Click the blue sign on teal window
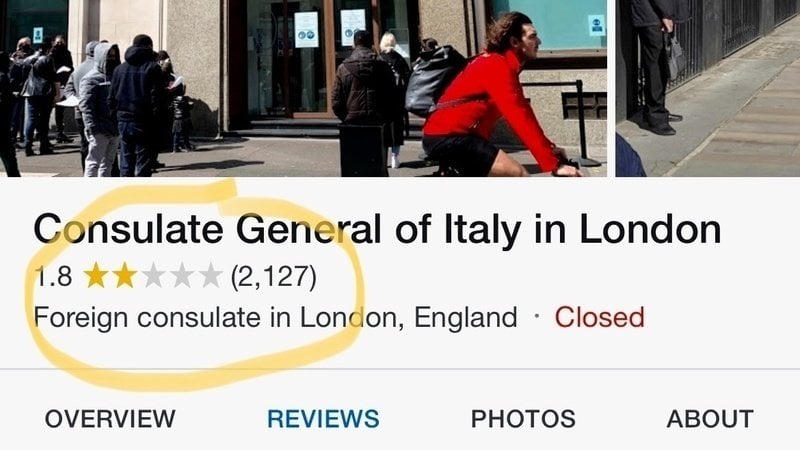Image resolution: width=800 pixels, height=450 pixels. (596, 25)
